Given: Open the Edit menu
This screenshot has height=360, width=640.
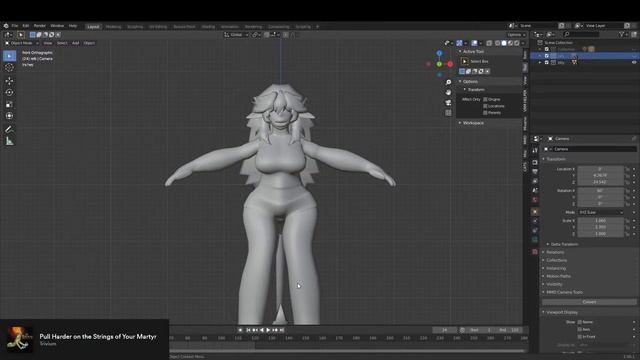Looking at the screenshot, I should (26, 26).
